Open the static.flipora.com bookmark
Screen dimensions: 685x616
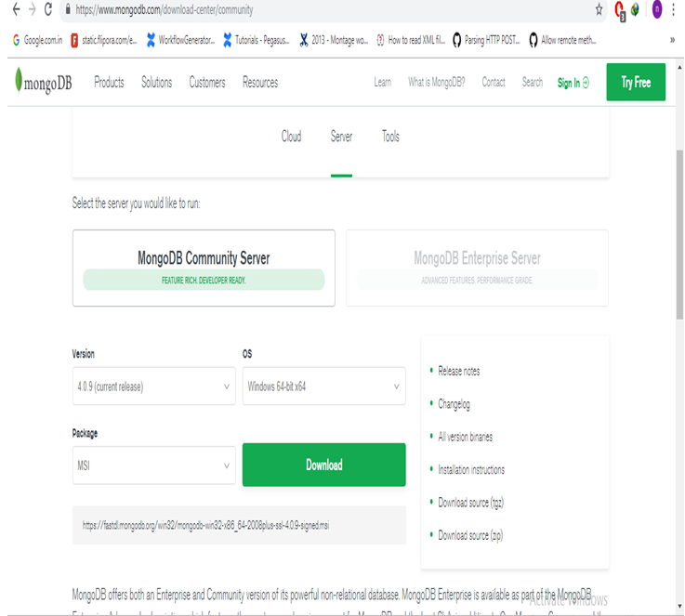104,40
